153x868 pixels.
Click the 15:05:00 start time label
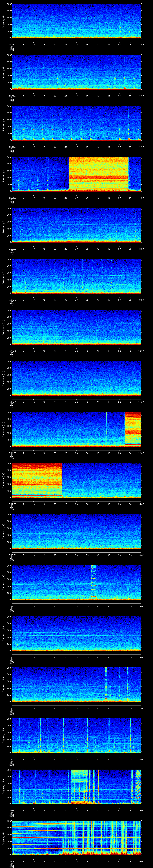point(12,147)
